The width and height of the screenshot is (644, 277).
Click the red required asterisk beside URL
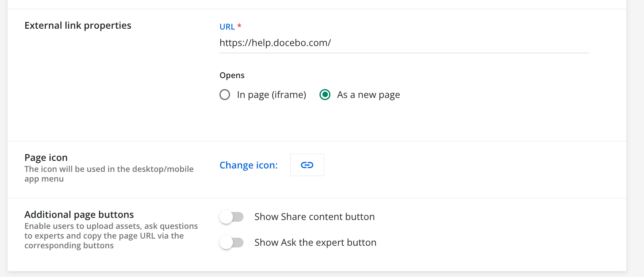[x=239, y=26]
